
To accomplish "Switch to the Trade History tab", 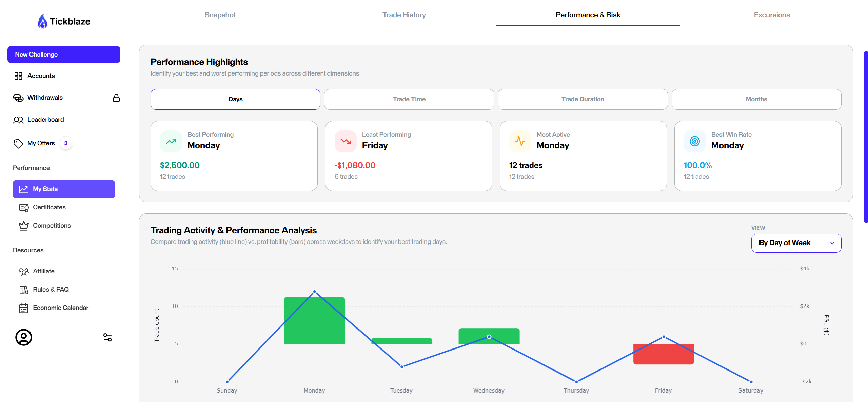I will click(404, 15).
